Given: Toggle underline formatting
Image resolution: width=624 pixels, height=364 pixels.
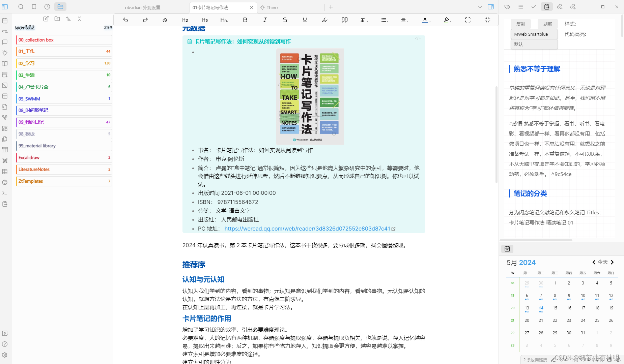Looking at the screenshot, I should coord(305,20).
